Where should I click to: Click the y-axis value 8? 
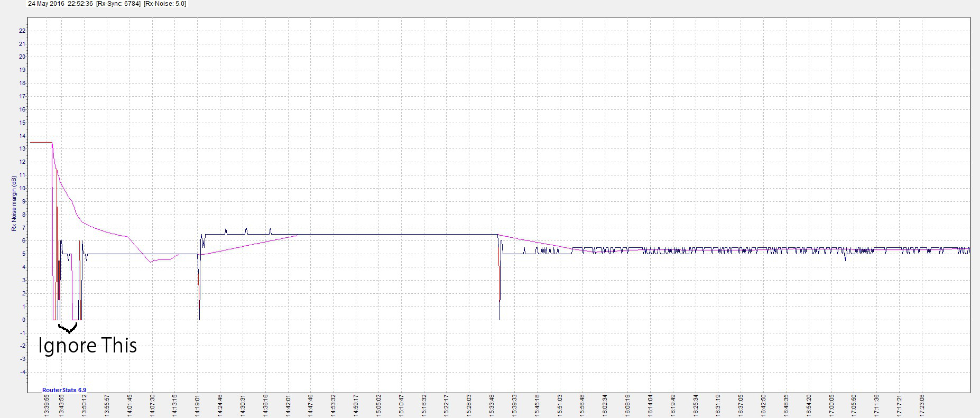[24, 215]
